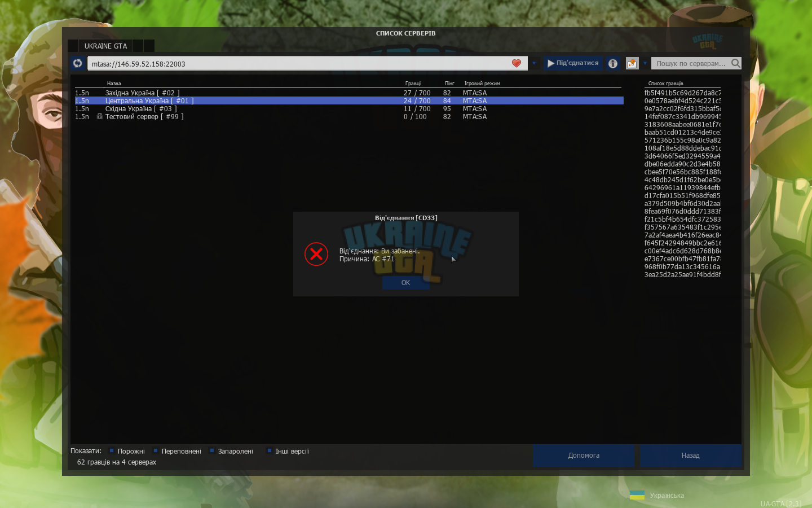Select the Східна Україна [ #03 ] server
This screenshot has height=508, width=812.
point(349,108)
